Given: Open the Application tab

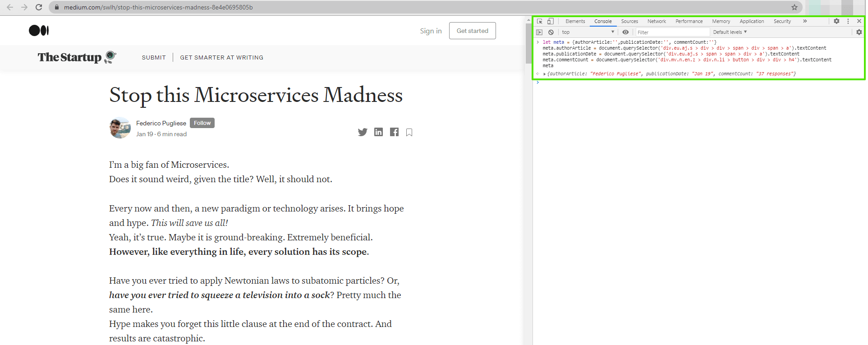Looking at the screenshot, I should (x=752, y=21).
